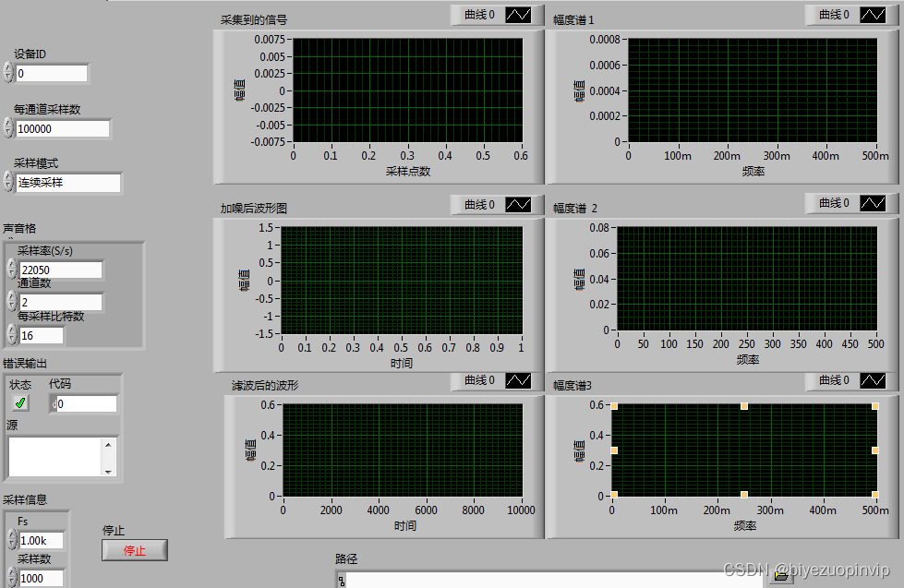Click the 曲线 0 legend label of 幅度谱3
The width and height of the screenshot is (904, 588).
pyautogui.click(x=834, y=380)
